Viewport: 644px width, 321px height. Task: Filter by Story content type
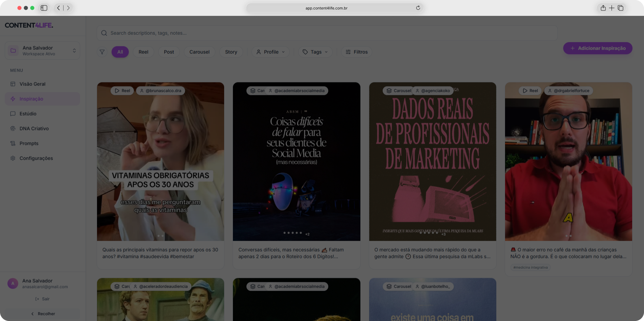point(231,52)
